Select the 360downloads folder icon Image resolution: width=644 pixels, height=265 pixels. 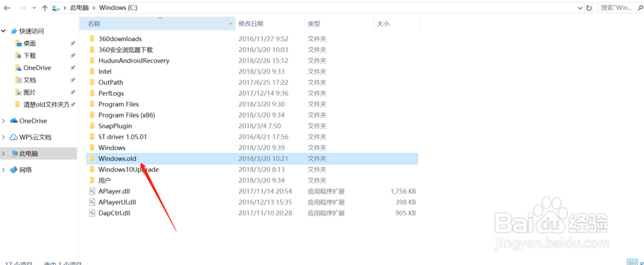[92, 39]
